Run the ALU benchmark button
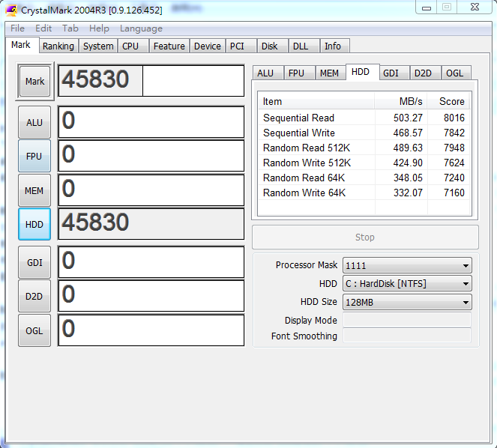This screenshot has height=448, width=497. 34,122
